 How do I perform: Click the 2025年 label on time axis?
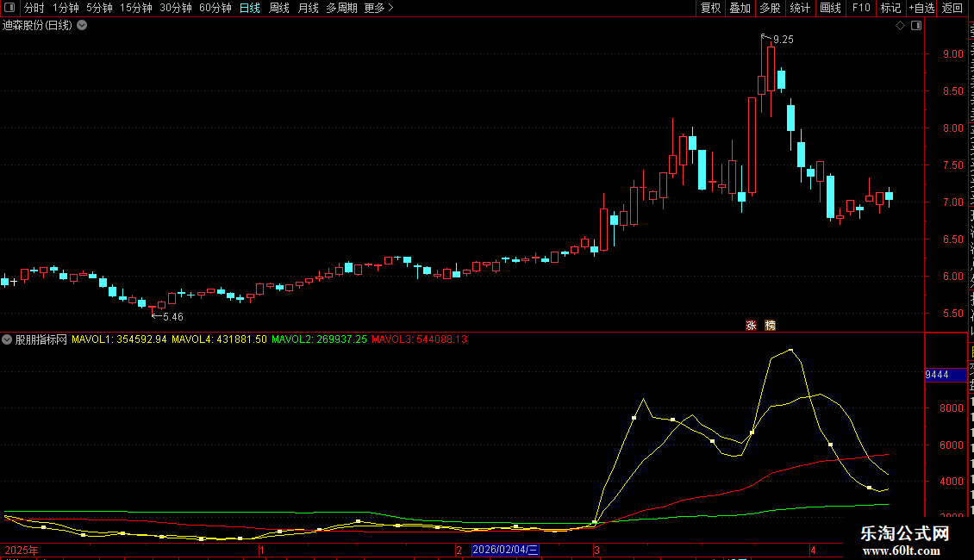tap(22, 550)
